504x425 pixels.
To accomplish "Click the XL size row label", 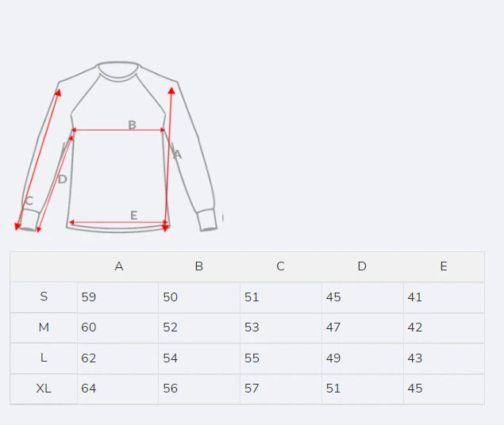I will (x=44, y=388).
